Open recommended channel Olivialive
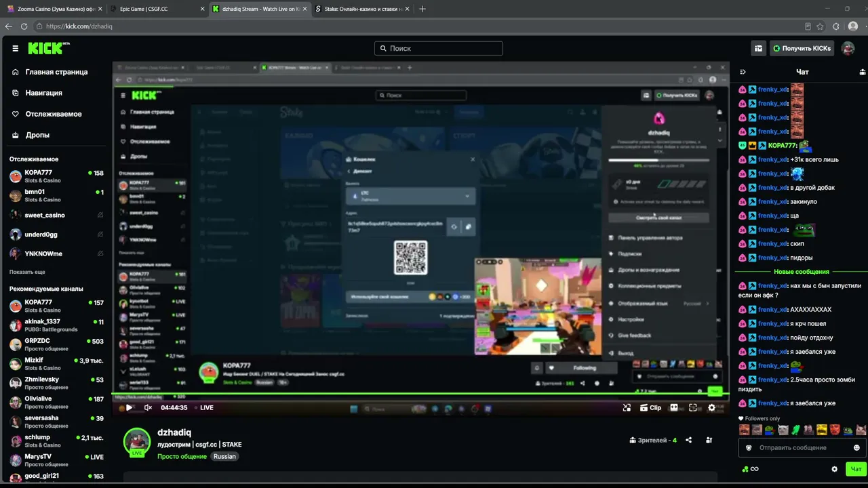The width and height of the screenshot is (868, 488). 56,402
